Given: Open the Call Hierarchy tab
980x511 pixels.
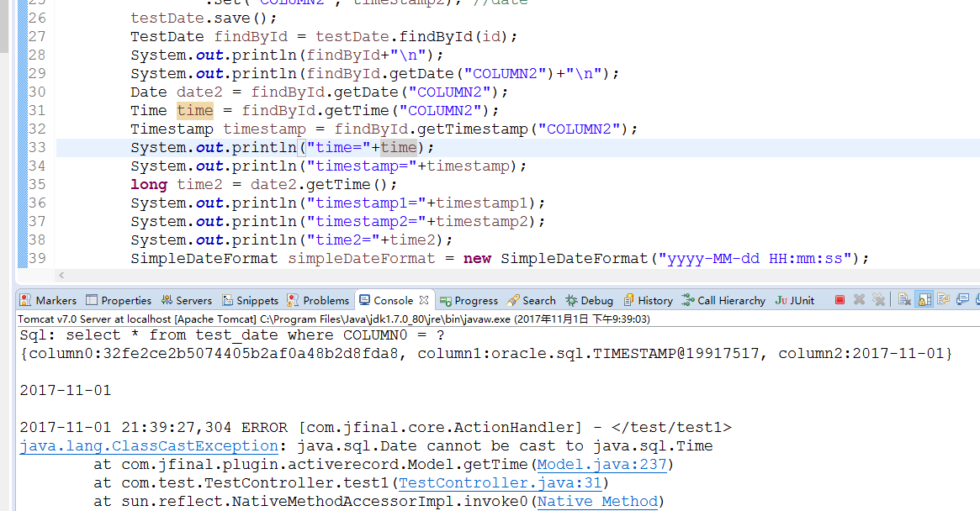Looking at the screenshot, I should [x=723, y=300].
